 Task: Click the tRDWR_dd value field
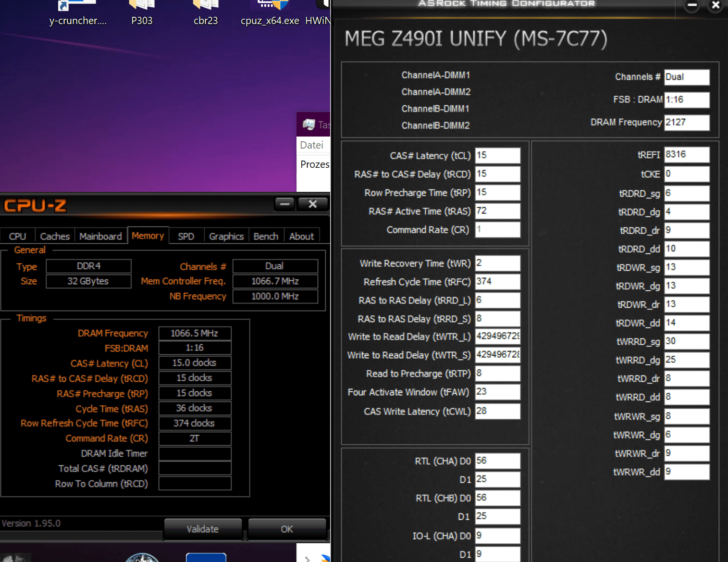[x=687, y=323]
